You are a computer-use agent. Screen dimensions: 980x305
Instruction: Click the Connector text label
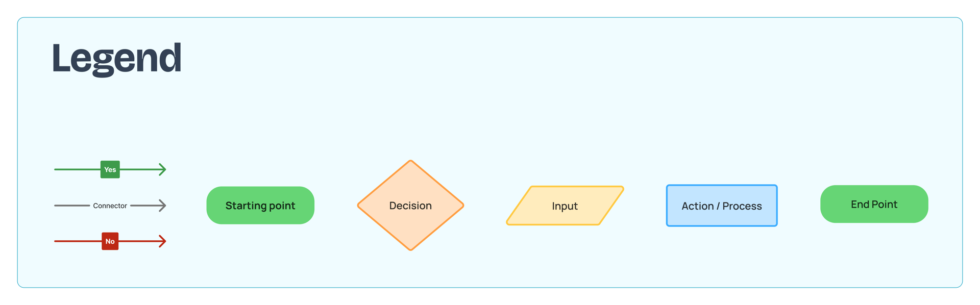(110, 206)
